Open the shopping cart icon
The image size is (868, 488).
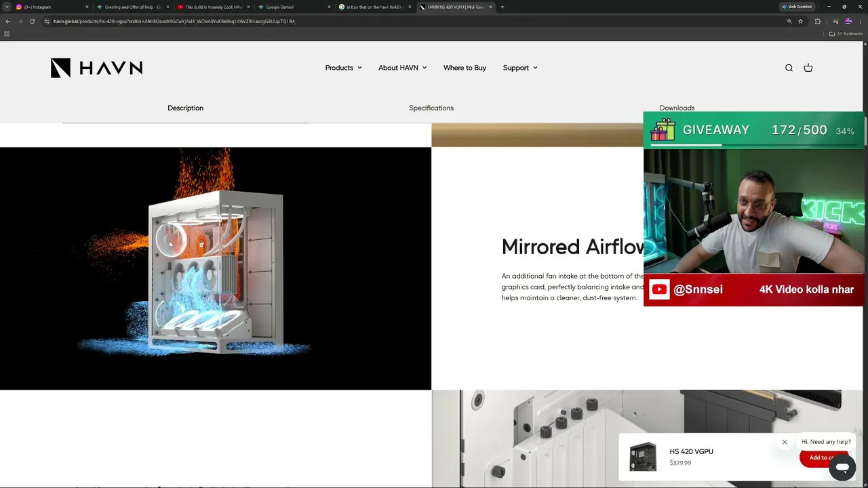tap(808, 68)
